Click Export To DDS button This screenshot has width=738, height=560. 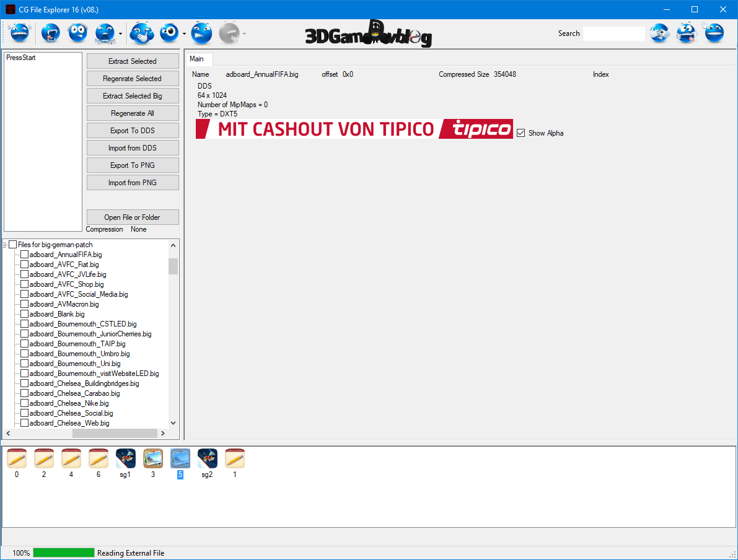pos(133,131)
